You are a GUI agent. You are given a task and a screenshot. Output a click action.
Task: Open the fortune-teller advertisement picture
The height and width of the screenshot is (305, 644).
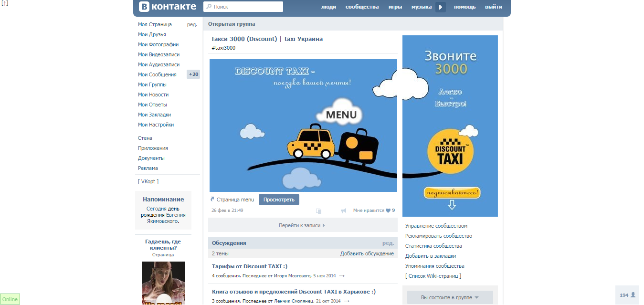click(x=163, y=283)
